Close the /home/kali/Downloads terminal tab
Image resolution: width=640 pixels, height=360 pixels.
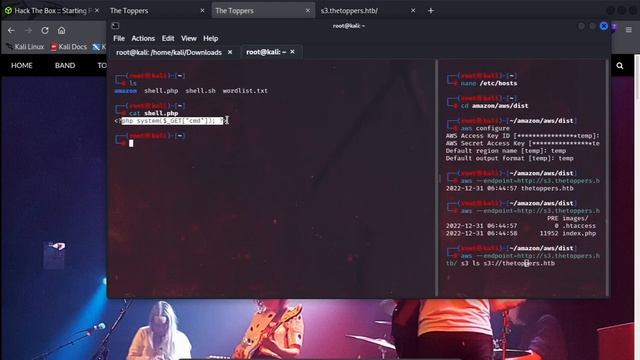pyautogui.click(x=230, y=52)
